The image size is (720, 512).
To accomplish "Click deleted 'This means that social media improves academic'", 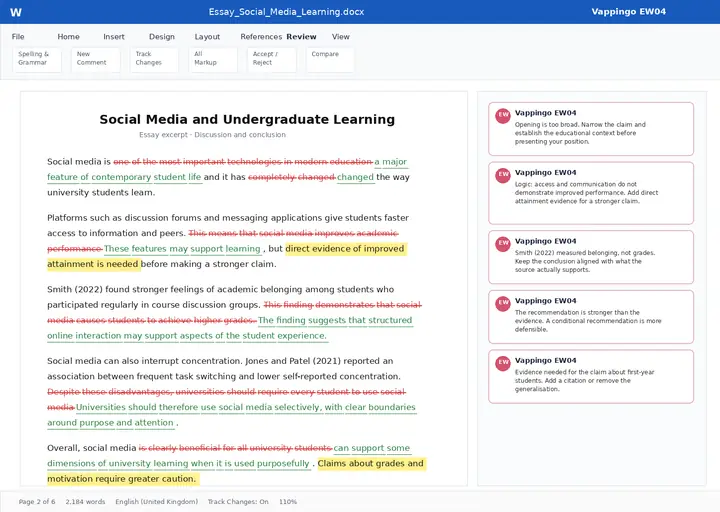I will (x=293, y=233).
